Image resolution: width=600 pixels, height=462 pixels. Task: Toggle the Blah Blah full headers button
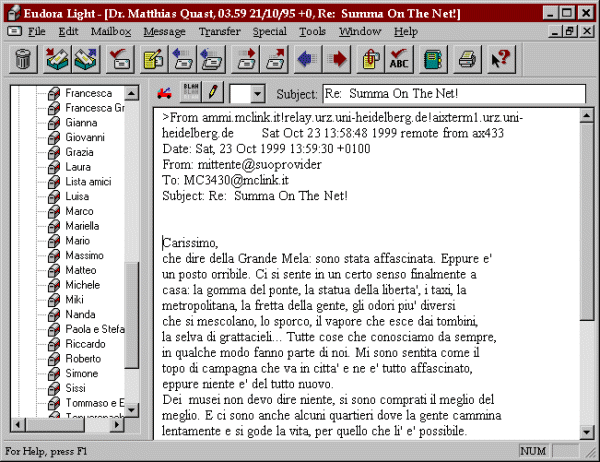point(190,94)
